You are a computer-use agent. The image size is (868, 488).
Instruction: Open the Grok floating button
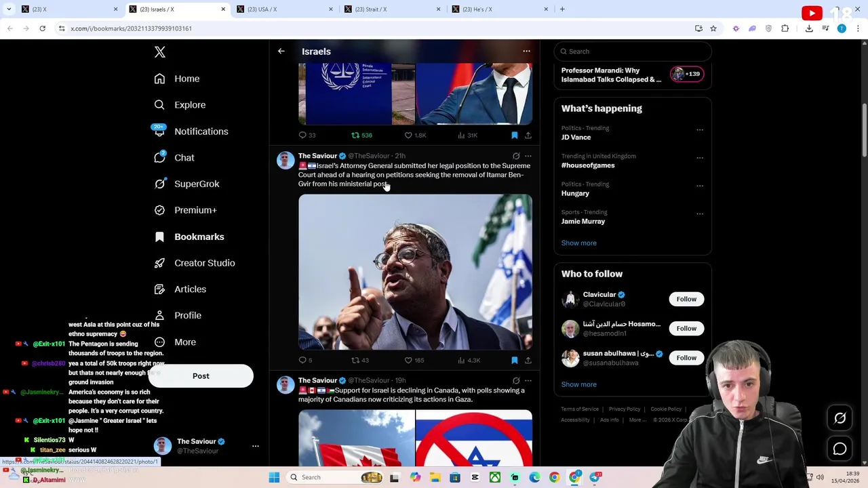[840, 419]
